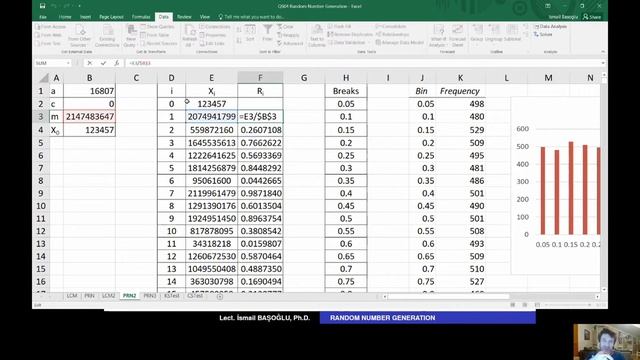Click the Existing Connections icon
The height and width of the screenshot is (360, 640).
(107, 36)
